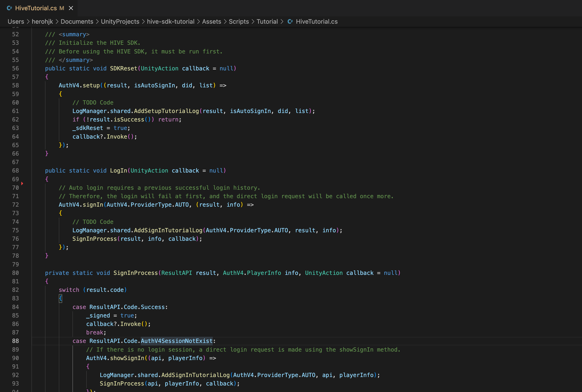Click SignInProcess in the private method declaration
Viewport: 582px width, 392px height.
click(136, 273)
